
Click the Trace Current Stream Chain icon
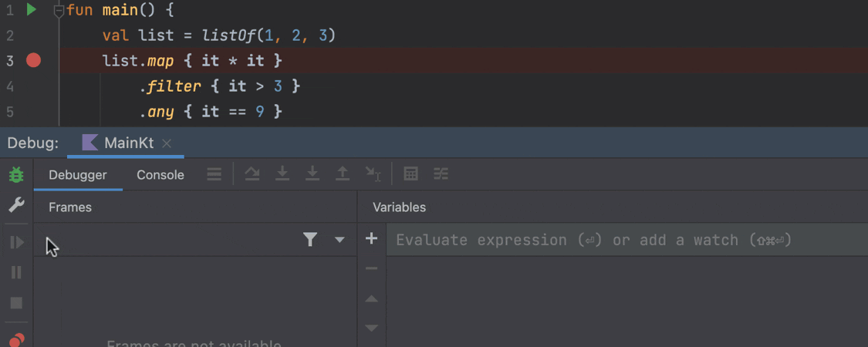[x=441, y=174]
